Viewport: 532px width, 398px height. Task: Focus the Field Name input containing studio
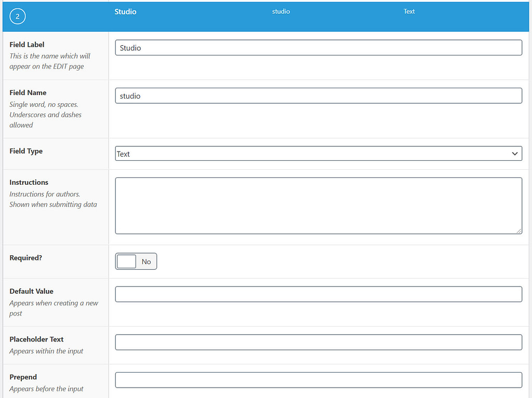click(318, 96)
